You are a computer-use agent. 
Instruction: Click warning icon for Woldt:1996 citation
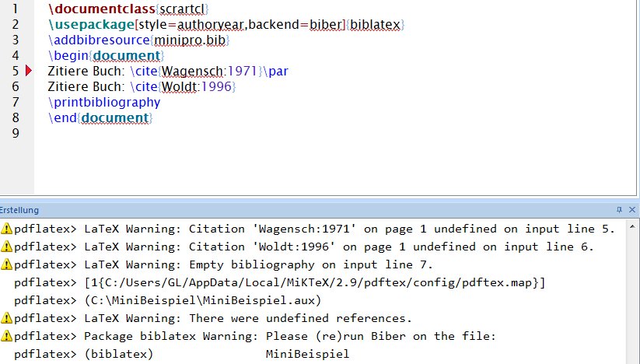click(6, 247)
